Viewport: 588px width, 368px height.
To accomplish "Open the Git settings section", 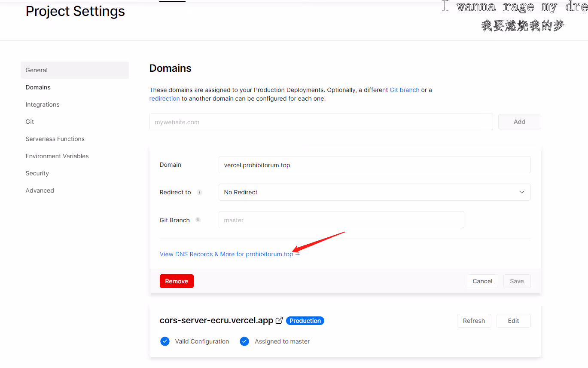I will point(30,122).
